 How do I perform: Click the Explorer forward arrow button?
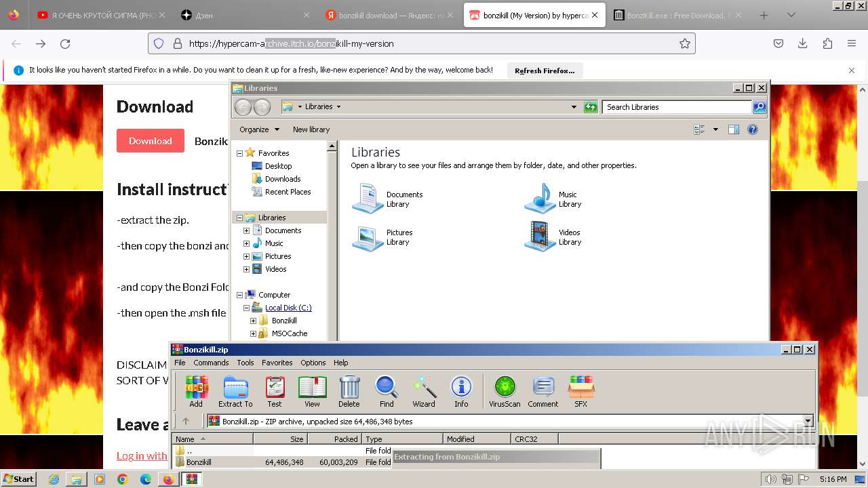coord(262,107)
